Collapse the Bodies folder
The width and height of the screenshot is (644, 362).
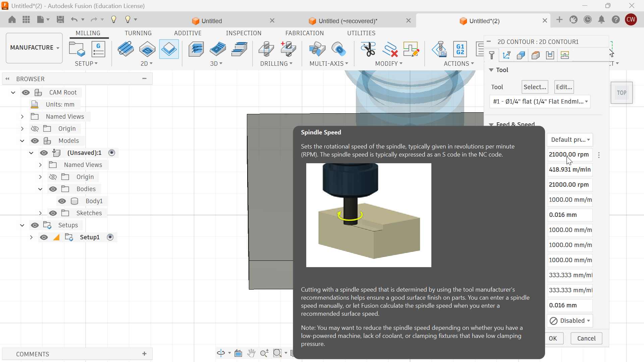pos(40,189)
